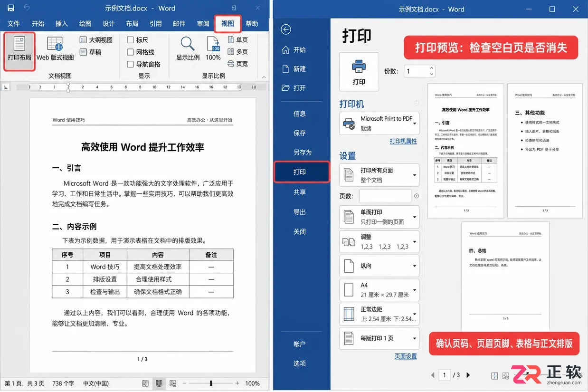This screenshot has height=392, width=588.
Task: Click the 页数 pages input field
Action: pyautogui.click(x=385, y=196)
